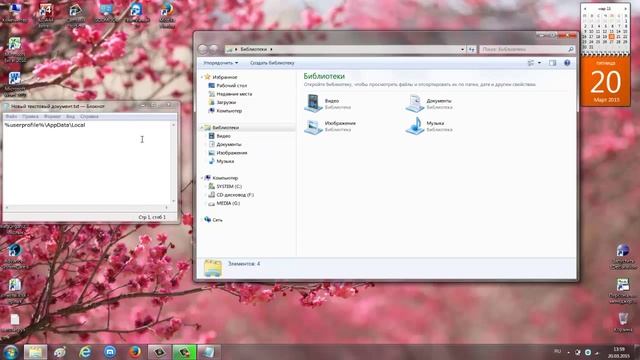This screenshot has width=640, height=360.
Task: Select the Избранное heading in the navigation pane
Action: [x=224, y=77]
